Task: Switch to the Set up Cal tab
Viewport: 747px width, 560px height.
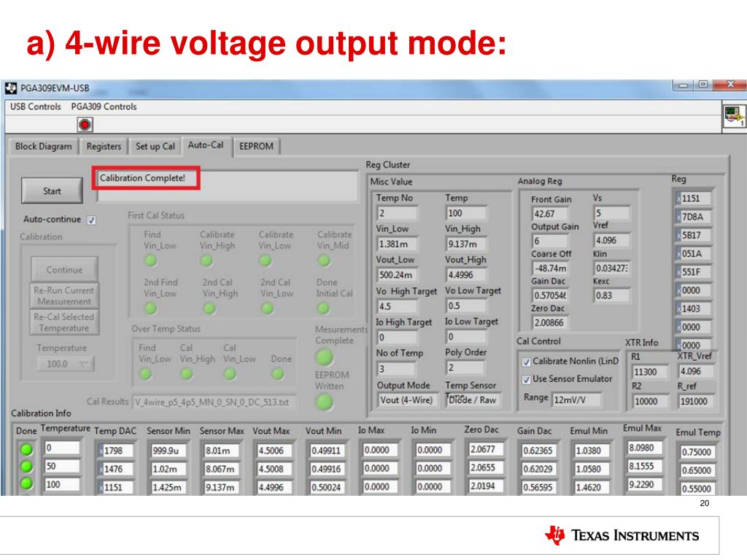Action: (155, 146)
